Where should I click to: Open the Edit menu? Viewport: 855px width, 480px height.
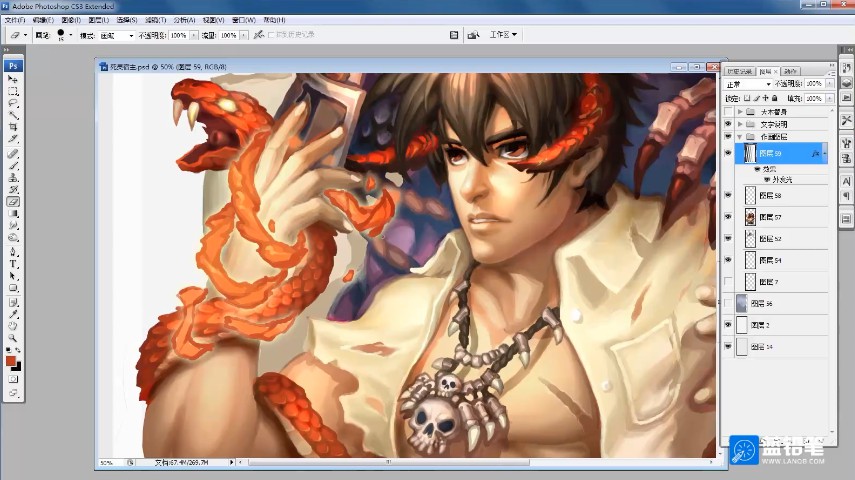tap(43, 20)
